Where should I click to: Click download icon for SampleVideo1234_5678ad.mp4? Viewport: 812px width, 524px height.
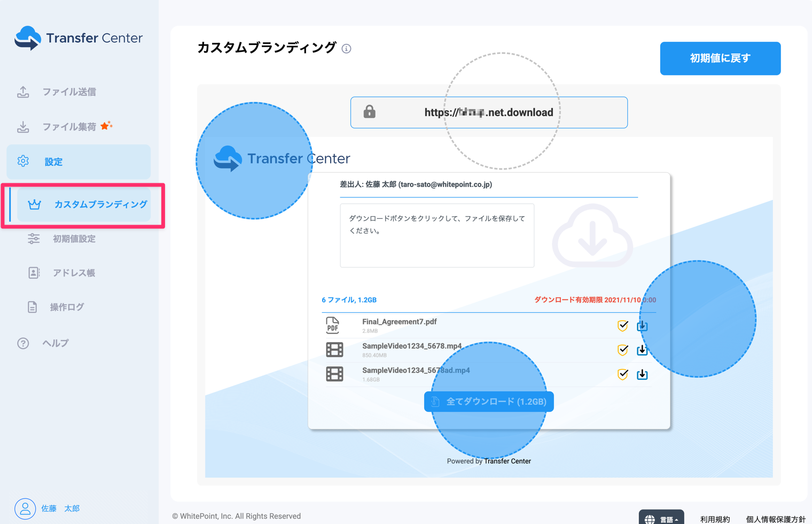point(642,374)
